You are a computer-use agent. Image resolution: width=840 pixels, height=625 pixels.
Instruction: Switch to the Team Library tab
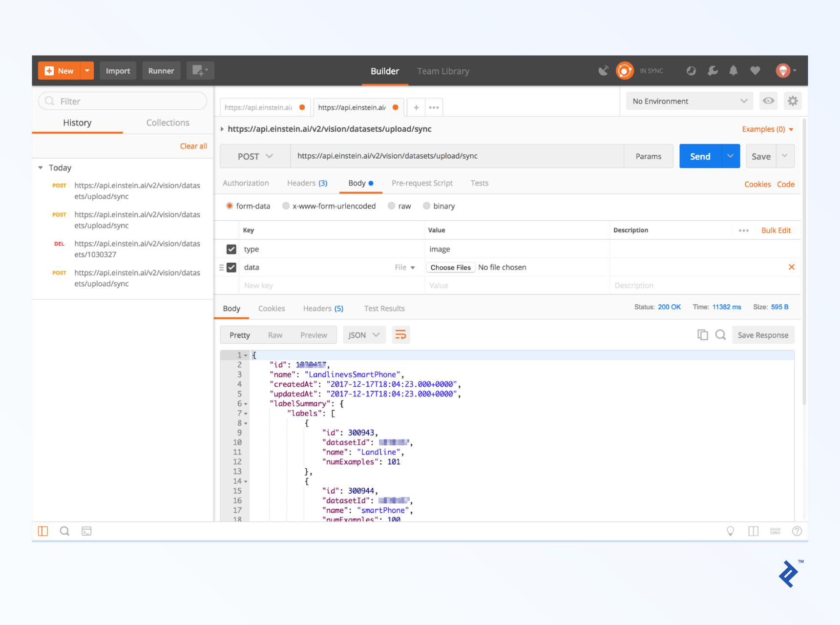[443, 71]
